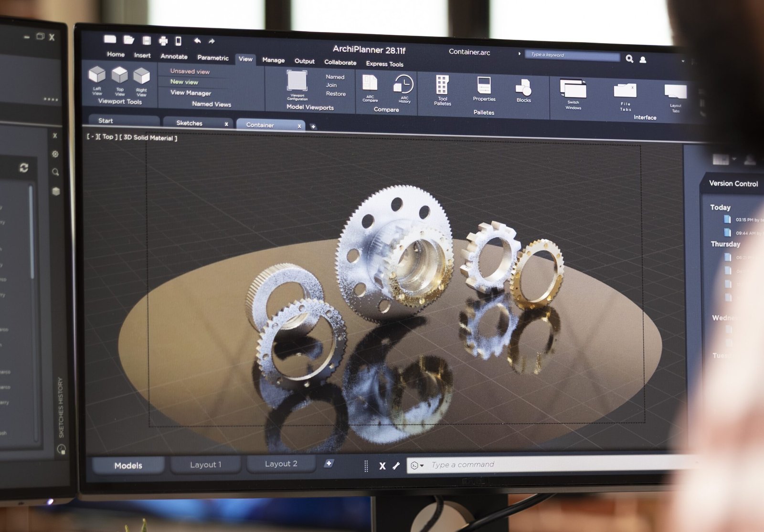The image size is (764, 532).
Task: Select the Left View cube icon
Action: click(x=97, y=75)
